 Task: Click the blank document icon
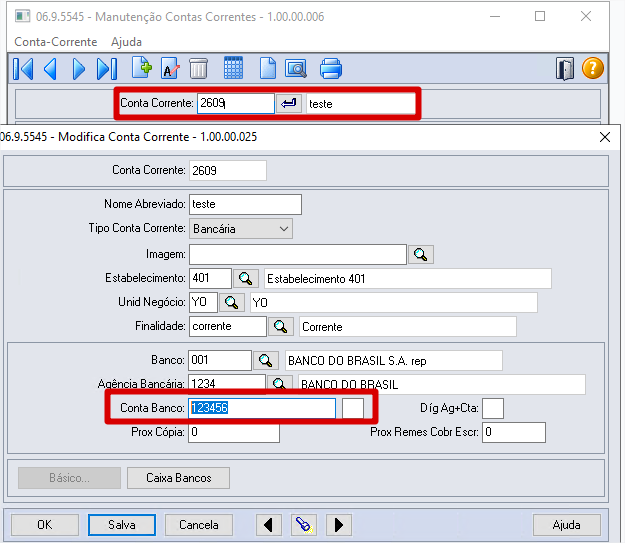click(267, 68)
